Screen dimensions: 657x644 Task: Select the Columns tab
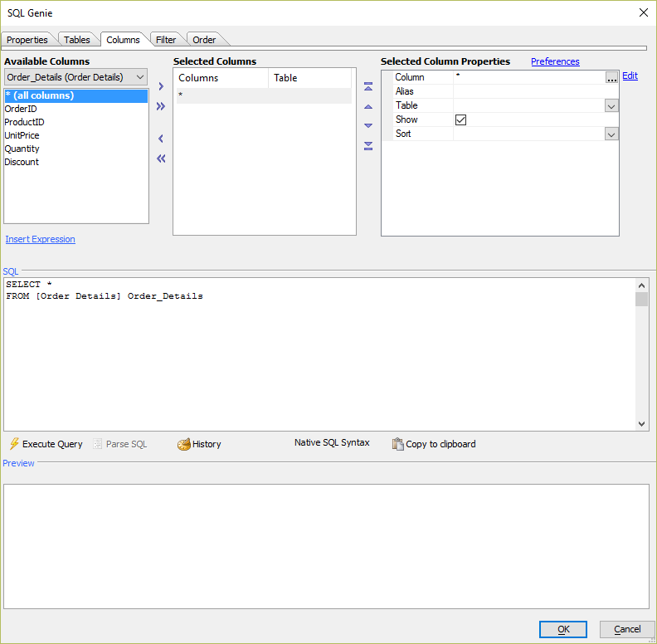click(x=123, y=40)
